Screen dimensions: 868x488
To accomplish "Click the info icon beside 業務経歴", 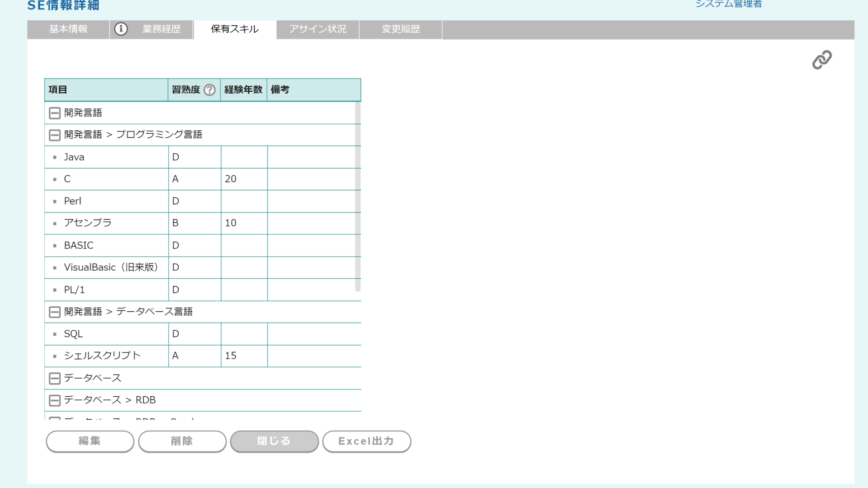I will click(x=121, y=29).
